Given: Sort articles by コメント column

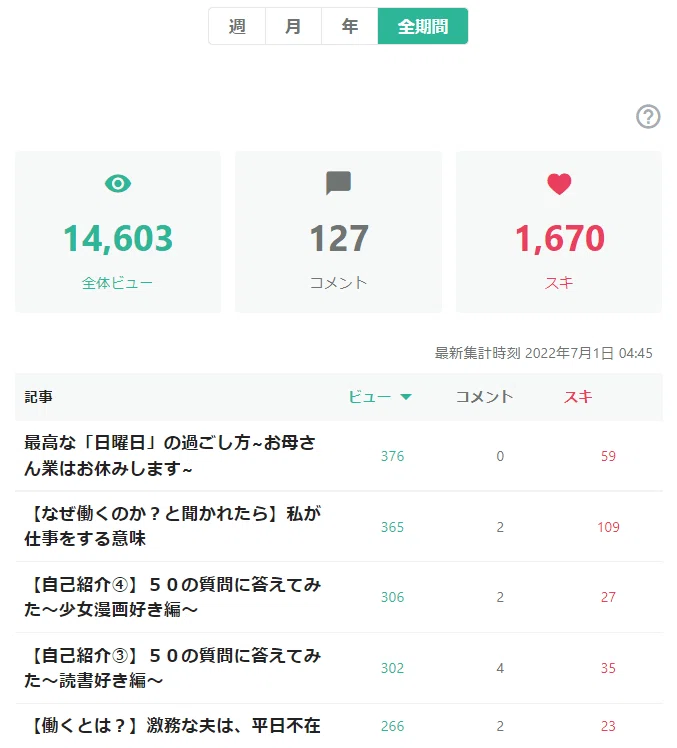Looking at the screenshot, I should 484,397.
